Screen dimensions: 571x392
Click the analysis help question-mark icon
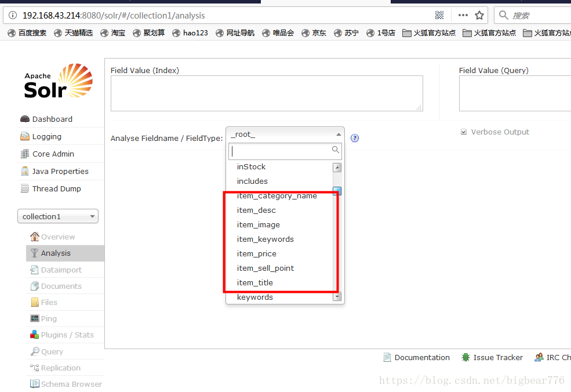click(355, 138)
